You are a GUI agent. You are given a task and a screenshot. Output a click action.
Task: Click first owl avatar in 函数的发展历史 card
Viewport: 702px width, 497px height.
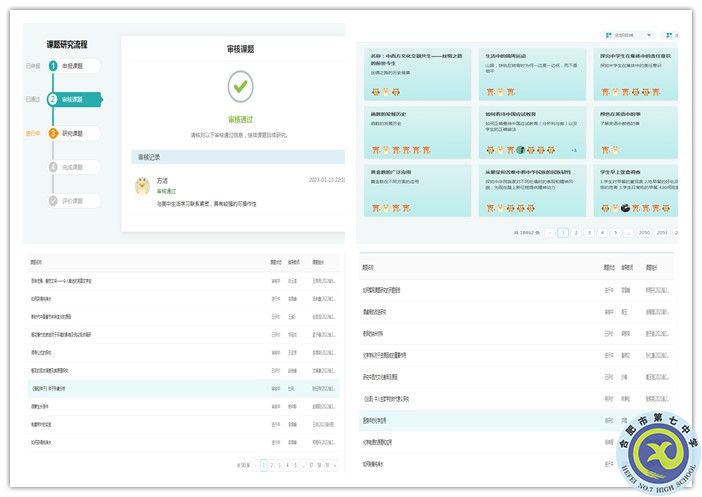click(x=376, y=150)
